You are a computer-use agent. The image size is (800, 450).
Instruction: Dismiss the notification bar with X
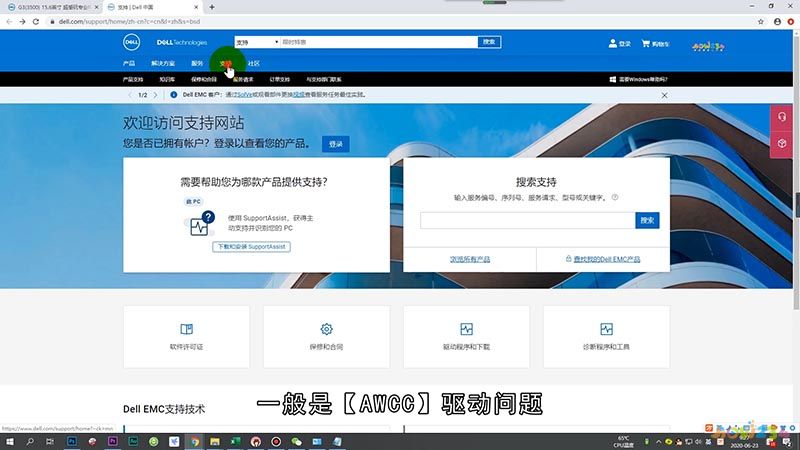(x=664, y=95)
